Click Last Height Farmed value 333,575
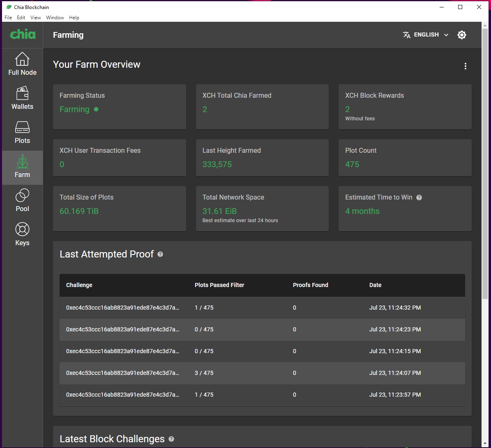Screen dimensions: 491x448 click(x=217, y=165)
